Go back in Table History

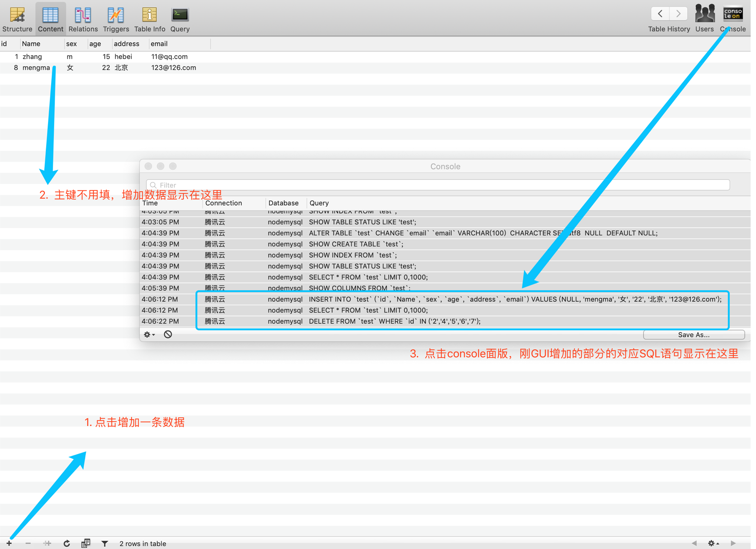[x=660, y=14]
